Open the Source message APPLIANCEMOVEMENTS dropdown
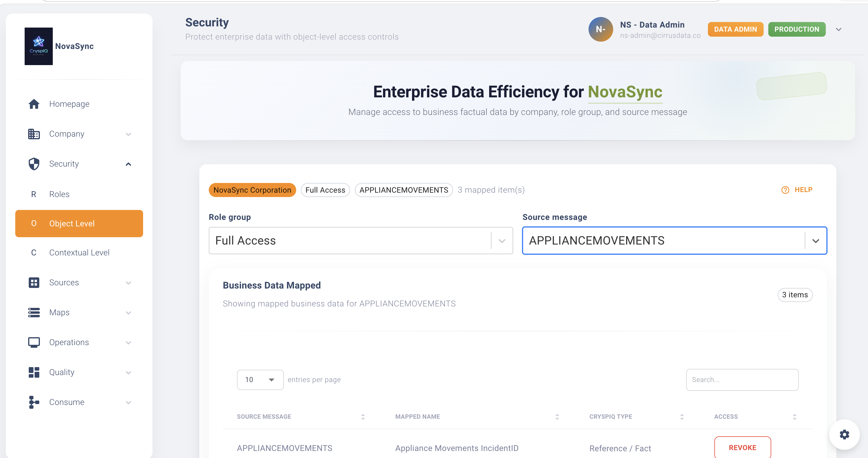868x458 pixels. point(674,241)
